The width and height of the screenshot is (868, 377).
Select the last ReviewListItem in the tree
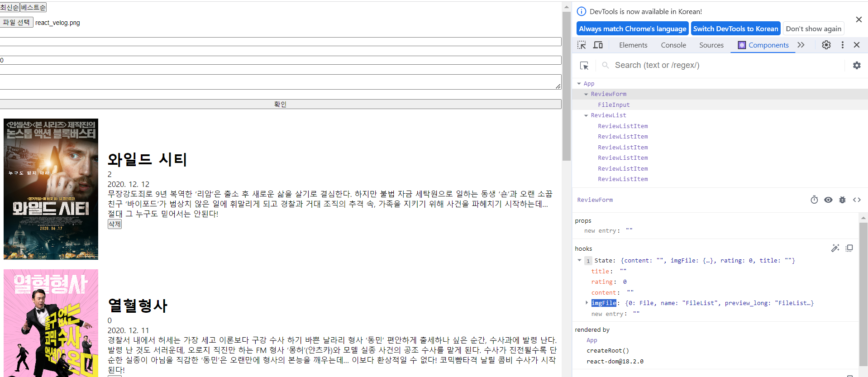[x=623, y=179]
